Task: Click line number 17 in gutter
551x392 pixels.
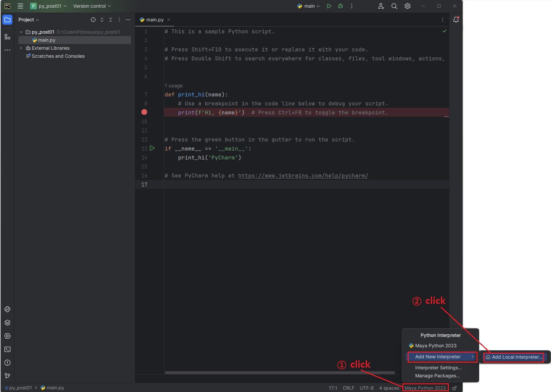Action: click(144, 184)
